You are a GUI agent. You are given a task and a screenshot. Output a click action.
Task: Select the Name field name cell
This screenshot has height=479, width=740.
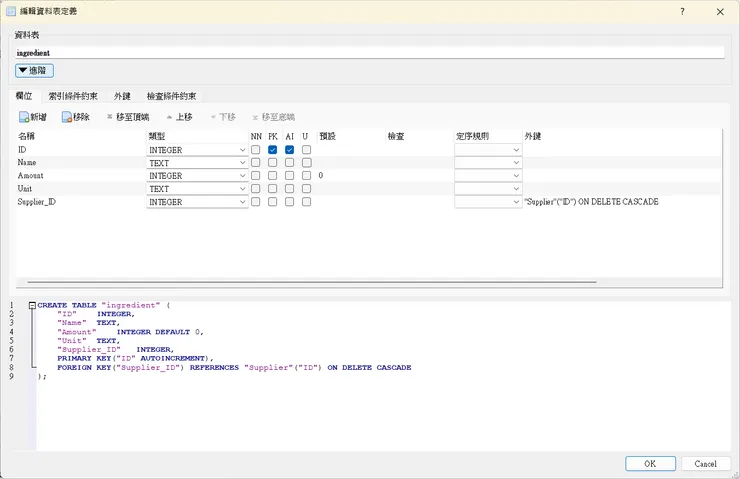(81, 162)
